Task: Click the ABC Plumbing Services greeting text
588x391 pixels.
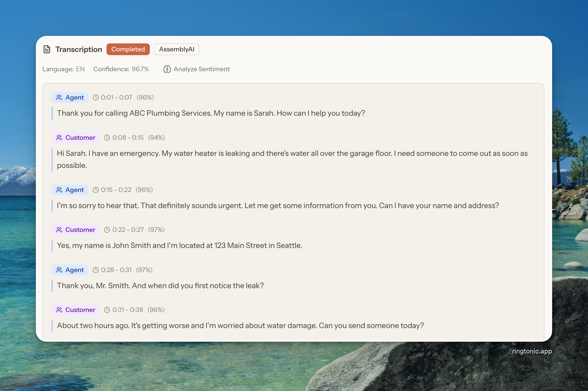Action: 211,113
